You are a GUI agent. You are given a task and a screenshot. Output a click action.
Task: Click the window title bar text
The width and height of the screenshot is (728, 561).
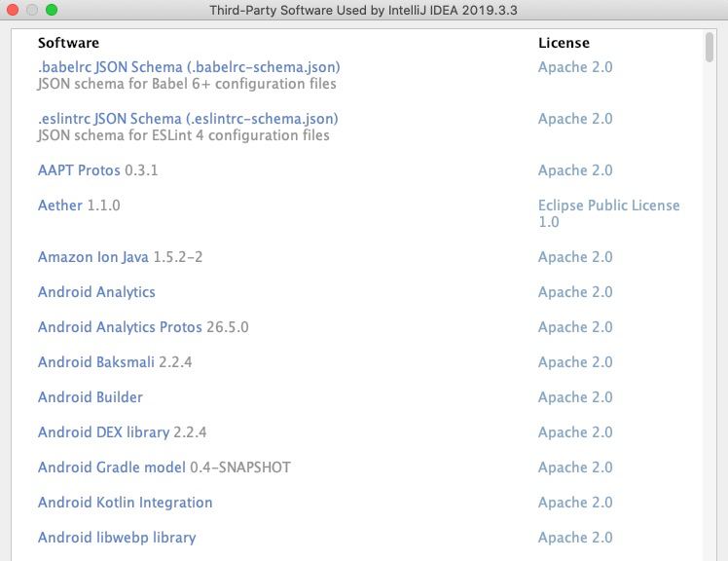[x=364, y=10]
